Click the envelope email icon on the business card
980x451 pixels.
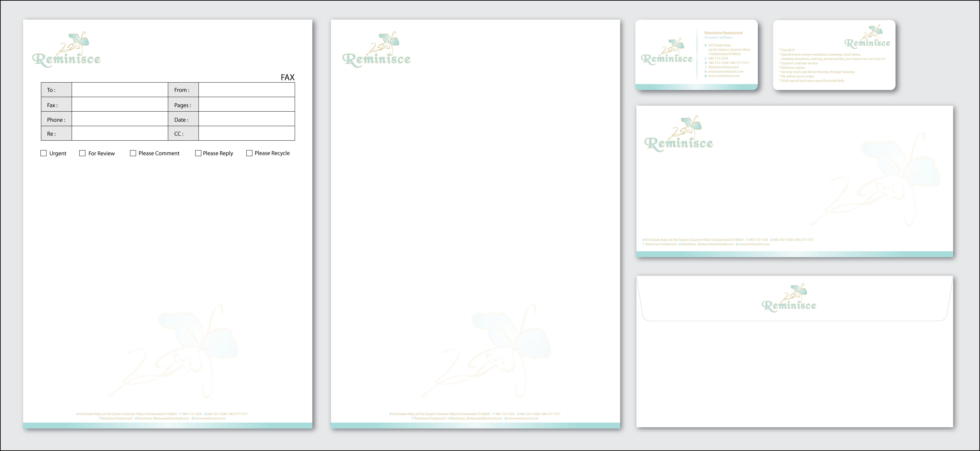(x=706, y=71)
